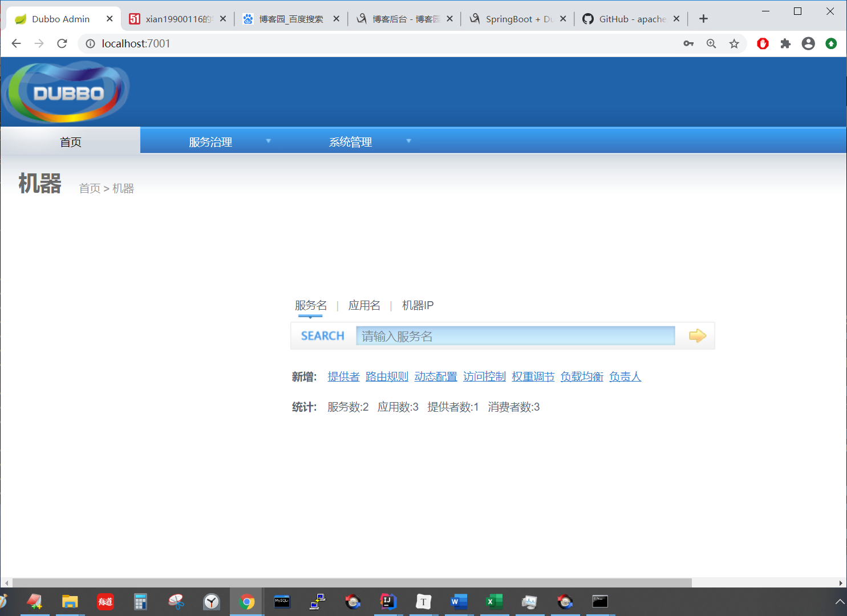The image size is (847, 616).
Task: Click the 负责人 add link
Action: (625, 377)
